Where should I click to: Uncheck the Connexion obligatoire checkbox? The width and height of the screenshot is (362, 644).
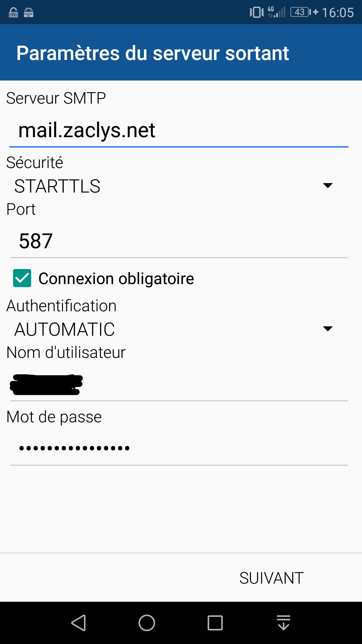coord(22,278)
